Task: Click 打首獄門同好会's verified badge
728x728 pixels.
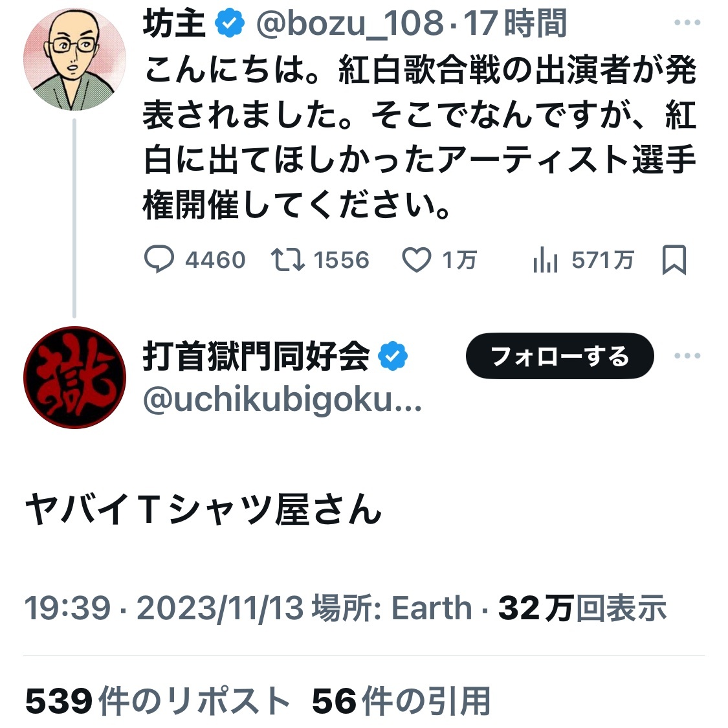Action: (393, 357)
